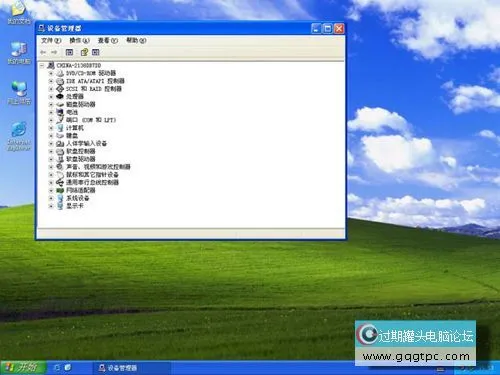Select the "鼠标和其它指针设备" label
This screenshot has height=375, width=500.
(x=92, y=175)
